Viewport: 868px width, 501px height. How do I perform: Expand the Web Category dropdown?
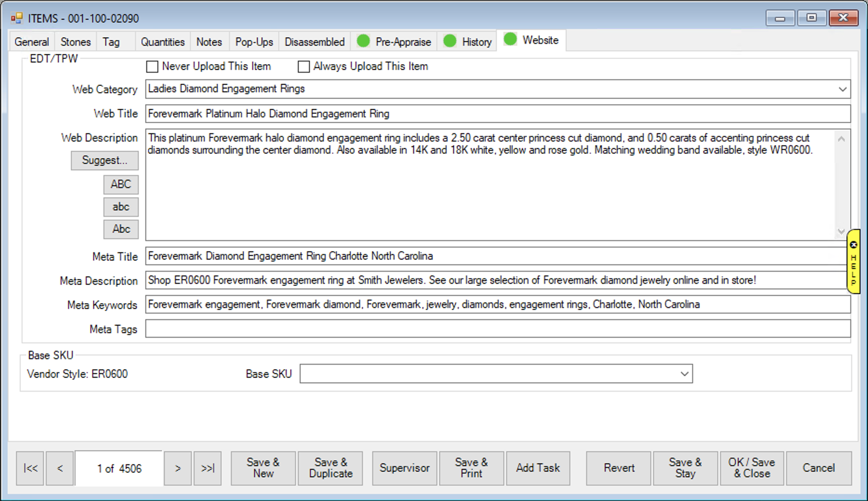point(842,89)
